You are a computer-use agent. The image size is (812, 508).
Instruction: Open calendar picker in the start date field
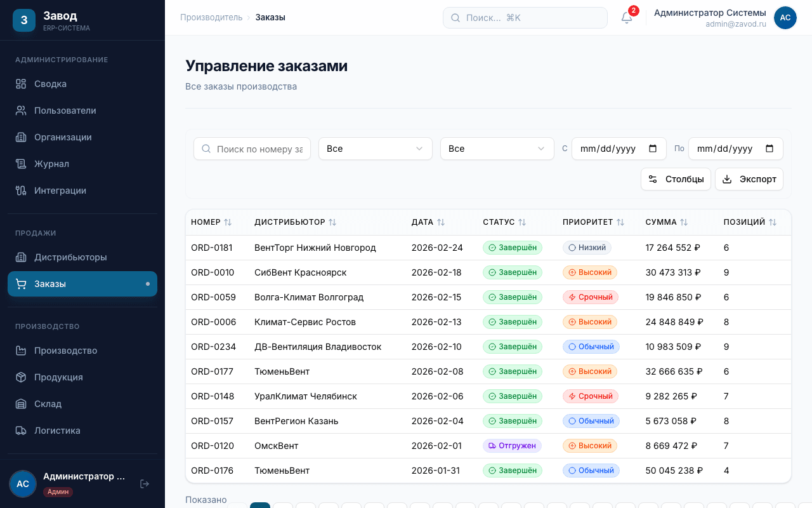pos(653,149)
